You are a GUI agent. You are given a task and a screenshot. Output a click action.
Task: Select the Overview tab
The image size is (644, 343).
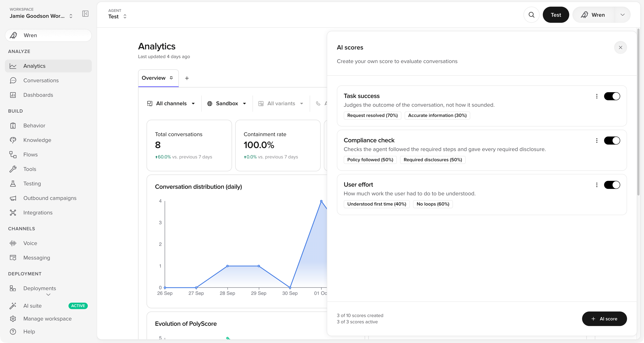point(158,78)
